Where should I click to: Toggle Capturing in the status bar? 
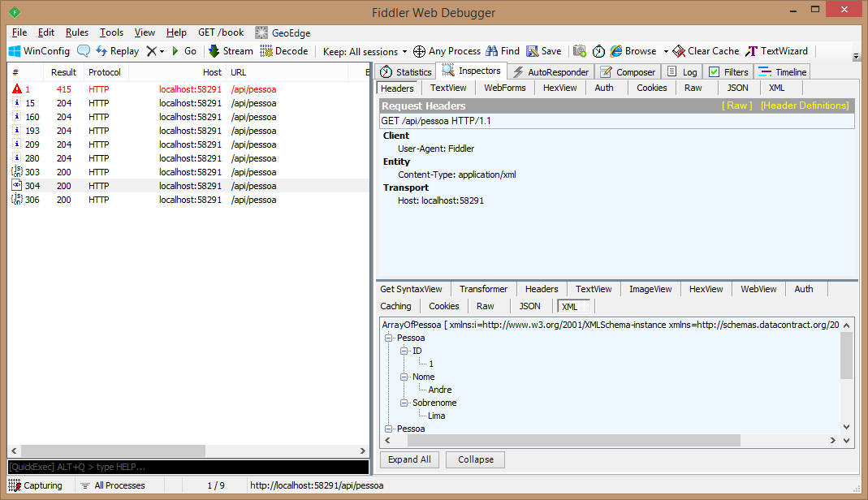pyautogui.click(x=36, y=485)
